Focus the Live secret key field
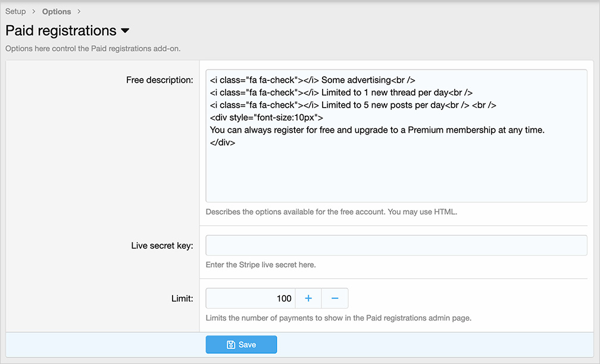 tap(396, 245)
